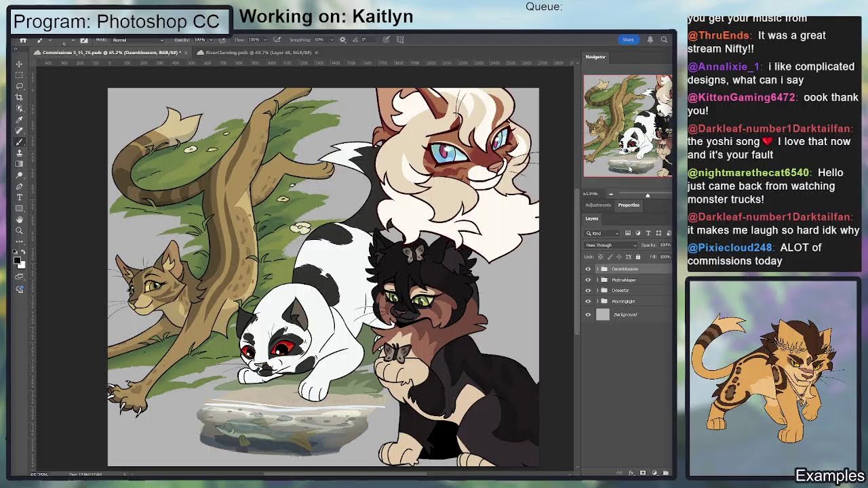Viewport: 868px width, 488px height.
Task: Open the Search magnifier icon top right
Action: pos(664,39)
